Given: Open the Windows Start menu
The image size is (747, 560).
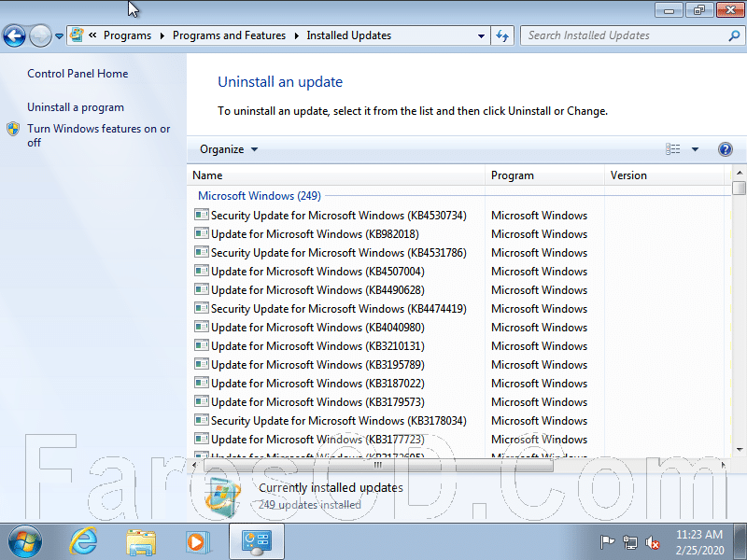Looking at the screenshot, I should tap(25, 542).
